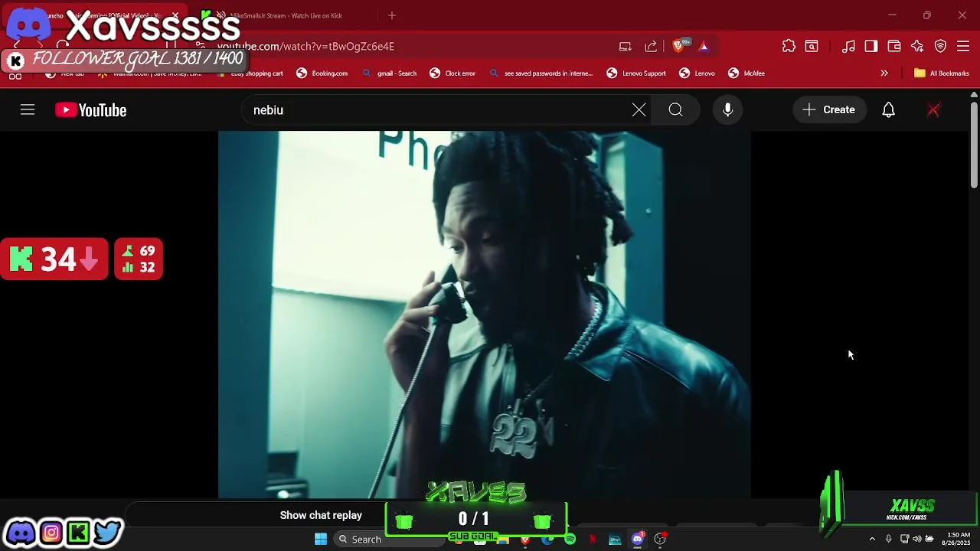Open Leo AI sparkle icon
This screenshot has height=551, width=980.
point(917,47)
